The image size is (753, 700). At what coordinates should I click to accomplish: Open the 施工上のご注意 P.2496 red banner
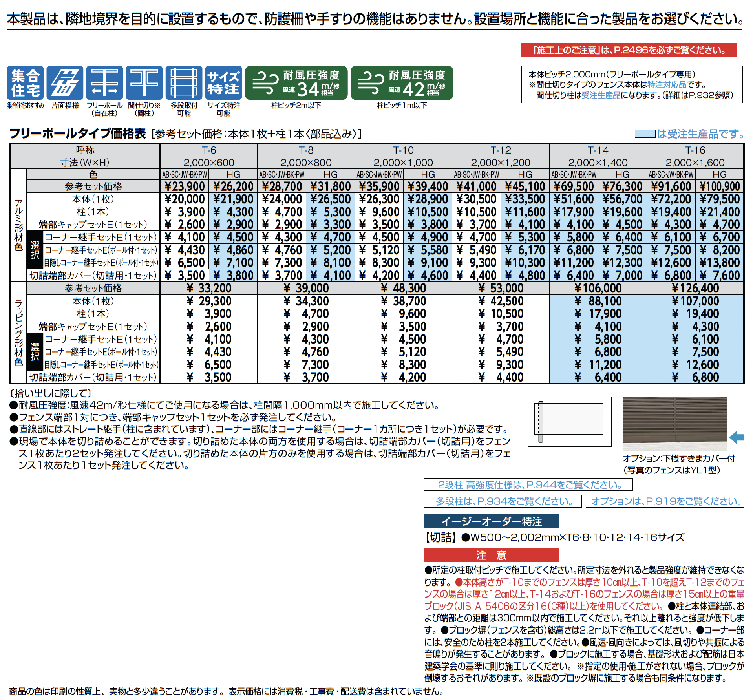(629, 50)
